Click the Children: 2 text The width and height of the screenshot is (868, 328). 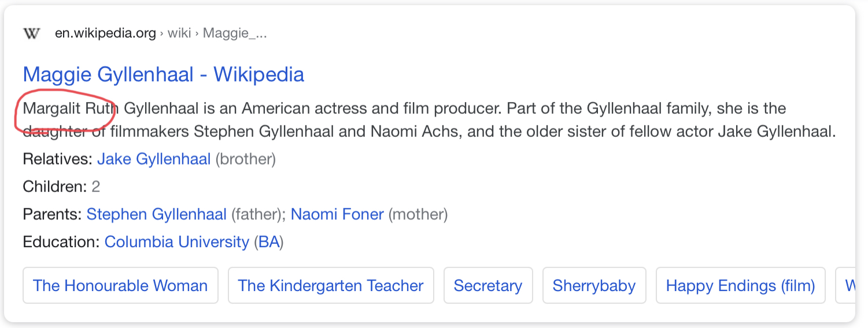point(61,187)
